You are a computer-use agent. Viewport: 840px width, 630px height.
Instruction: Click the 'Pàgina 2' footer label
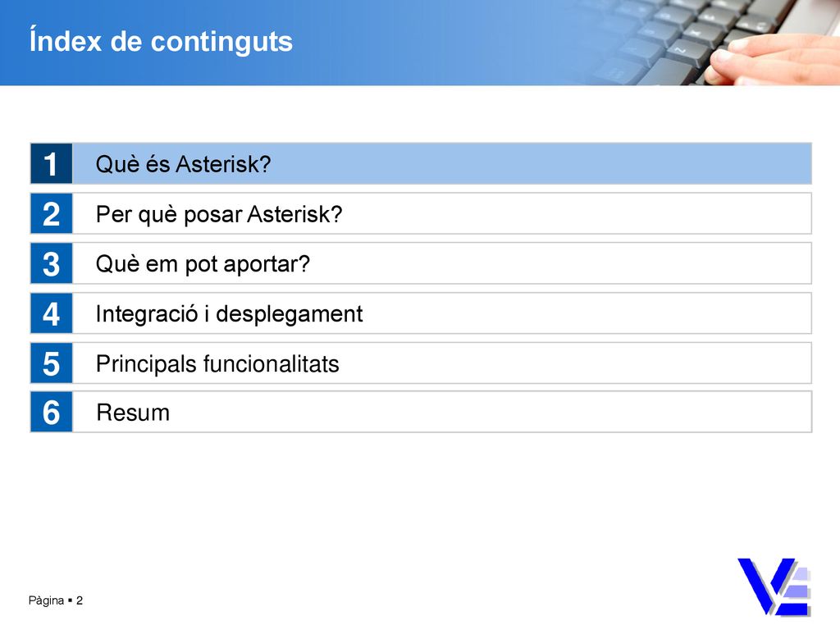pyautogui.click(x=56, y=600)
